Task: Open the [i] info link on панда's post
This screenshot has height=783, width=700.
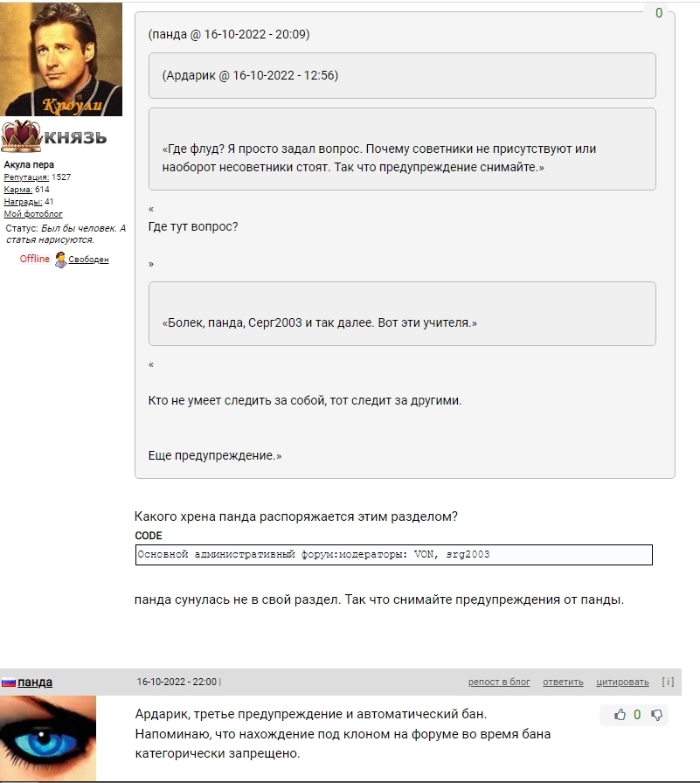Action: 668,682
